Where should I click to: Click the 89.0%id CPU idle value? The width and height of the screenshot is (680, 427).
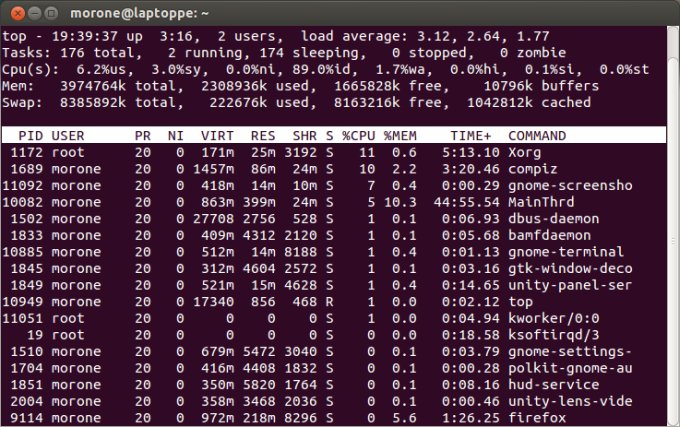point(321,69)
